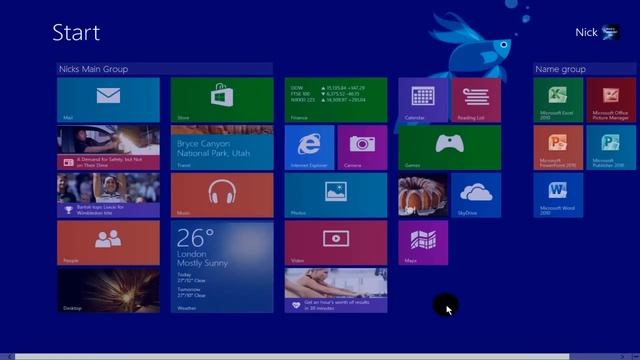Viewport: 640px width, 360px height.
Task: Open the Mail tile
Action: click(x=108, y=100)
